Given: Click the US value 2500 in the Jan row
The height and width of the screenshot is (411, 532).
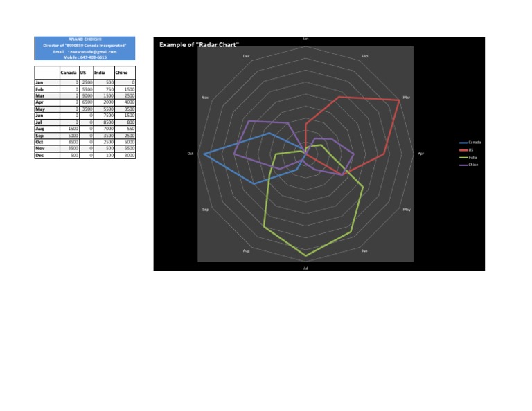Looking at the screenshot, I should coord(87,82).
